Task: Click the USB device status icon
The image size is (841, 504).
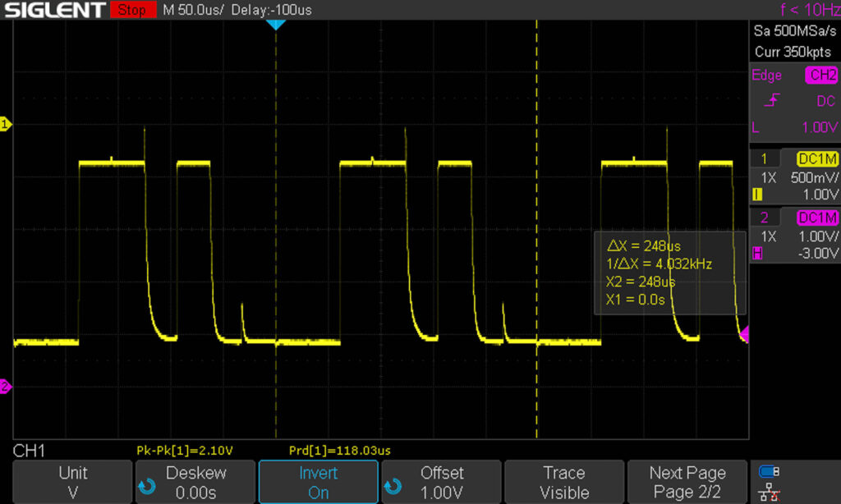Action: 769,471
